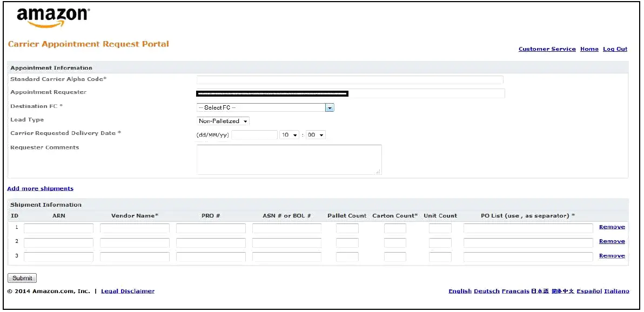Switch language to Deutsch
The width and height of the screenshot is (644, 312).
[486, 291]
